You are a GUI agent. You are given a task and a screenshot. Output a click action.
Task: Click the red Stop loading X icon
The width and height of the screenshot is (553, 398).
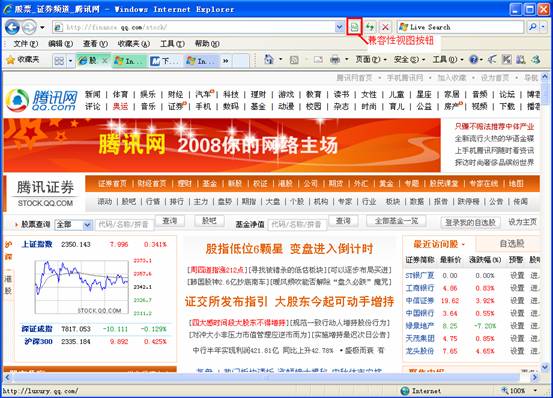pyautogui.click(x=385, y=27)
